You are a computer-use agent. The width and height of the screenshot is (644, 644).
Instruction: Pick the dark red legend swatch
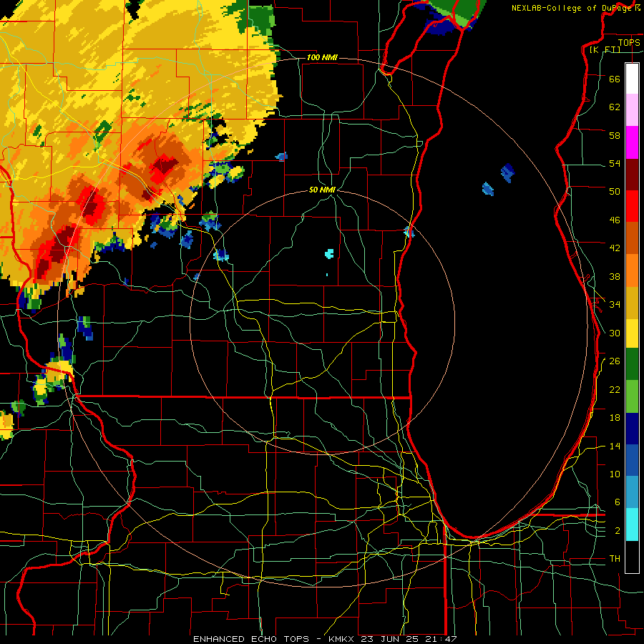click(x=632, y=175)
